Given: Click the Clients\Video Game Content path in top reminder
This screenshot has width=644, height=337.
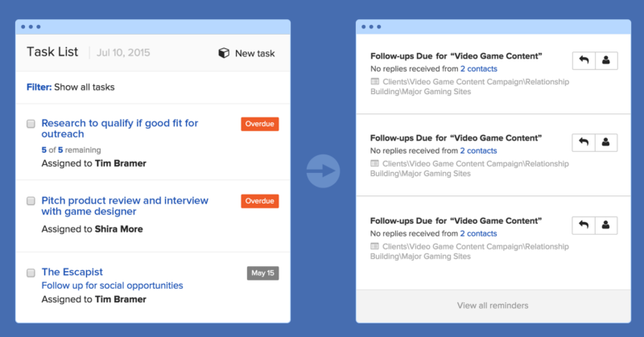Looking at the screenshot, I should (x=470, y=87).
